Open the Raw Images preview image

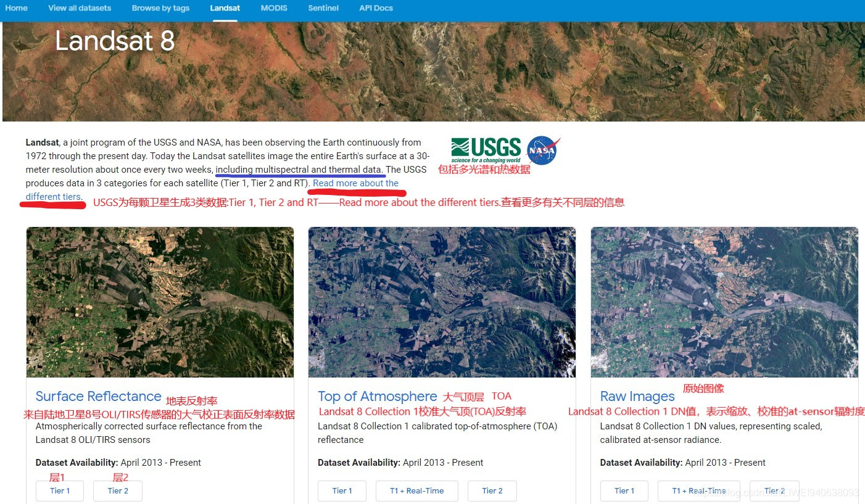click(724, 302)
